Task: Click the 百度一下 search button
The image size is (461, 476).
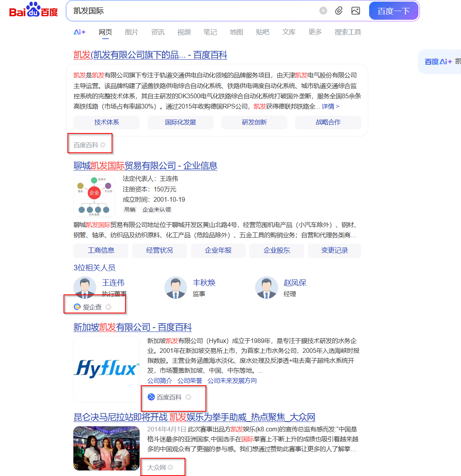Action: point(394,11)
